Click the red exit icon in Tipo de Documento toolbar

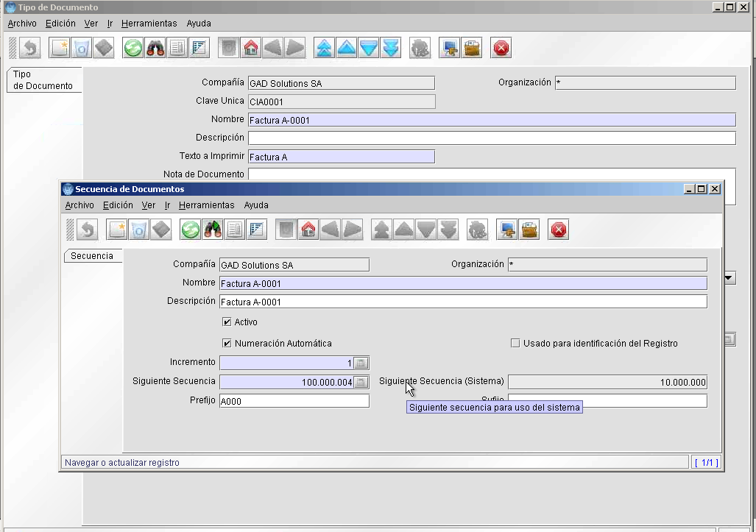[501, 48]
